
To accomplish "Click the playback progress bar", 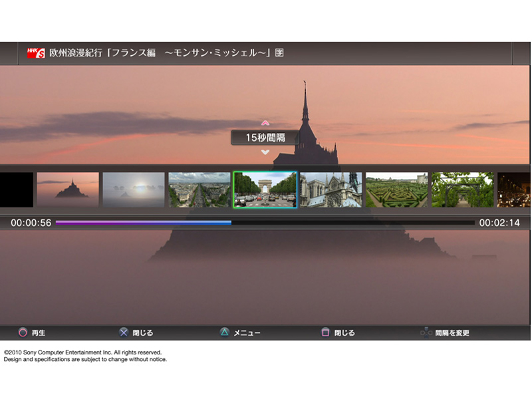I will point(265,223).
